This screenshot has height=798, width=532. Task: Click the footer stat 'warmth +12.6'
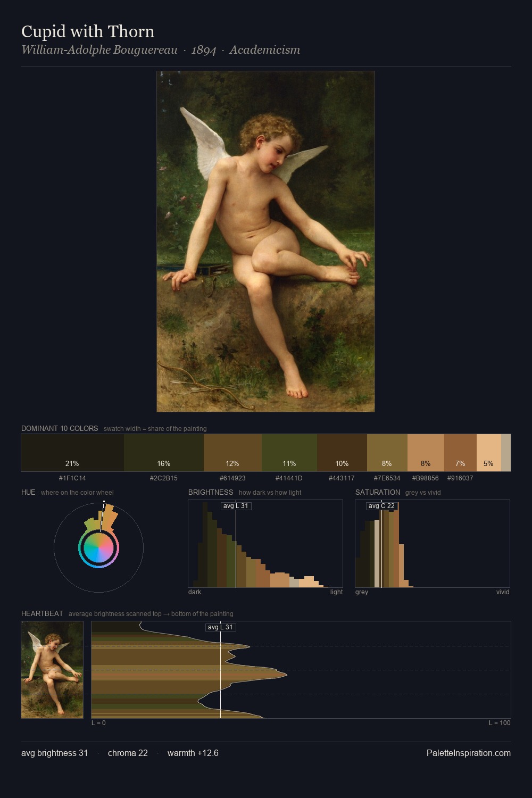tap(193, 753)
